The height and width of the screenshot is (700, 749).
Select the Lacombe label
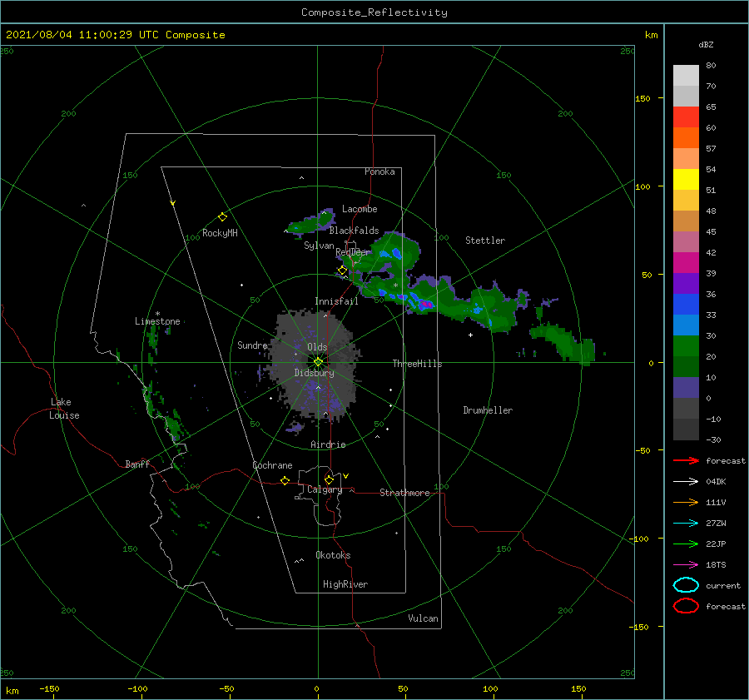(x=360, y=209)
